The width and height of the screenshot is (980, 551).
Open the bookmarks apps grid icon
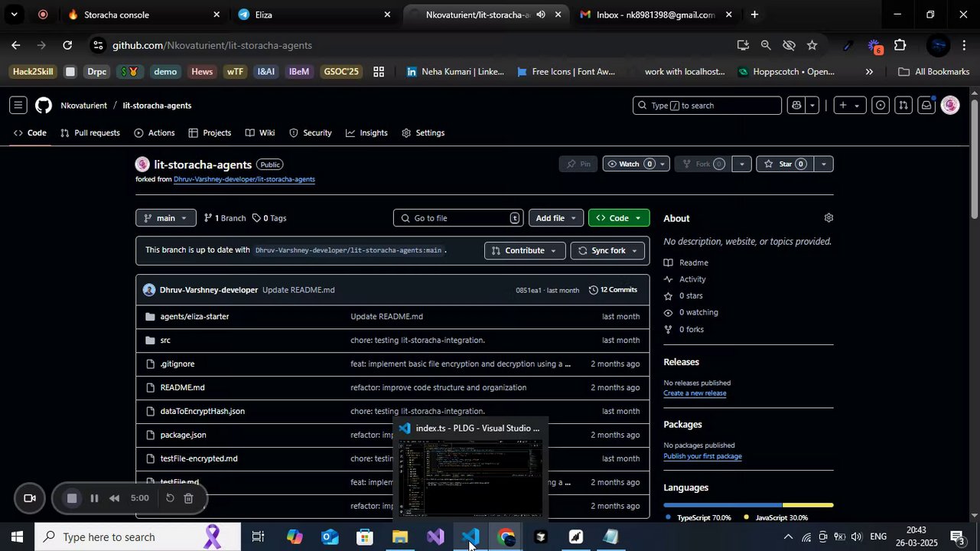[x=379, y=72]
